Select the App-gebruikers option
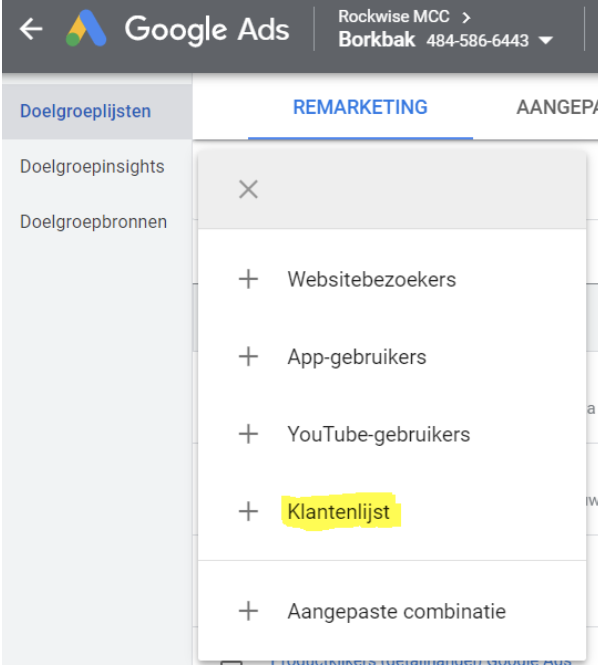 [357, 357]
